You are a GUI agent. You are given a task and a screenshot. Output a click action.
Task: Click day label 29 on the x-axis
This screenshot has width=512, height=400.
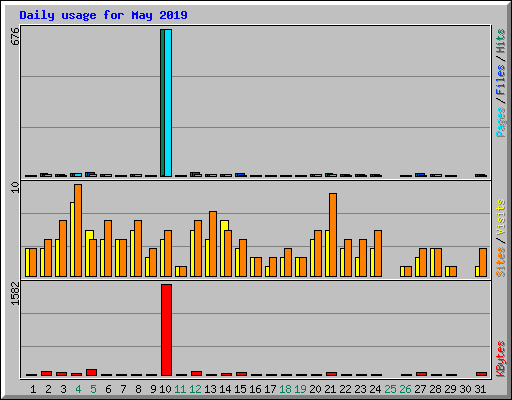(450, 389)
